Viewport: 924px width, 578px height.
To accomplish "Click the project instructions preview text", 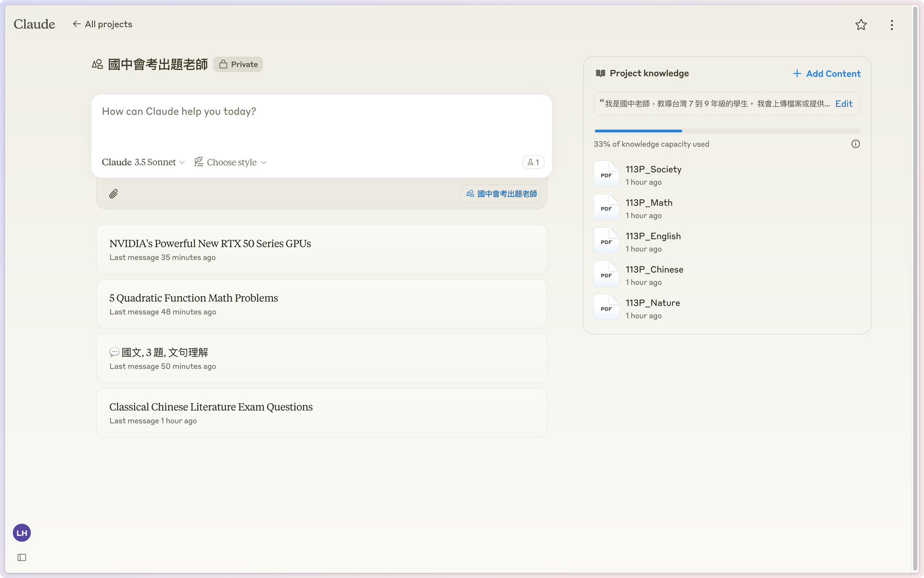I will coord(715,104).
